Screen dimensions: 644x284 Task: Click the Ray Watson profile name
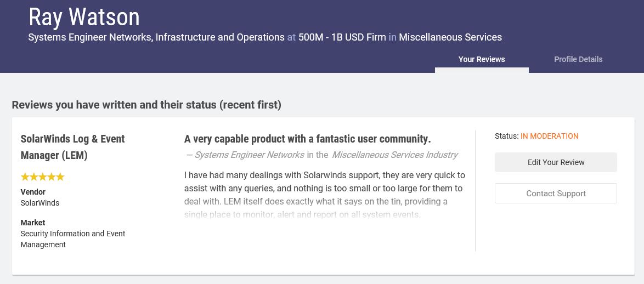(x=84, y=18)
